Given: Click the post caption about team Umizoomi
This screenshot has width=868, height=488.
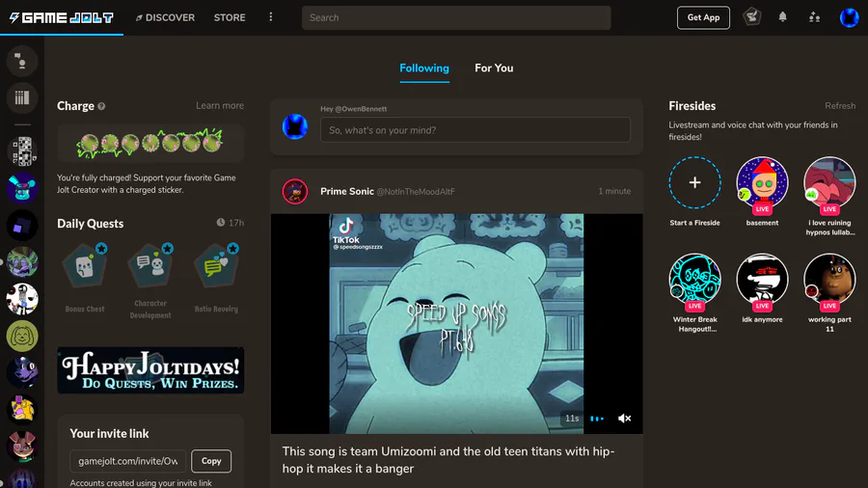Looking at the screenshot, I should tap(448, 460).
